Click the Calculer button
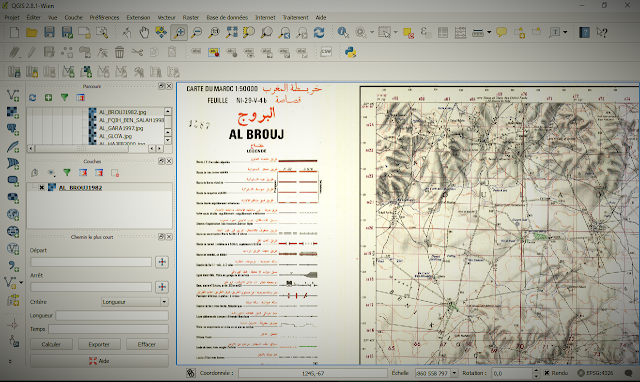Screen dimensions: 640x382 (x=51, y=344)
